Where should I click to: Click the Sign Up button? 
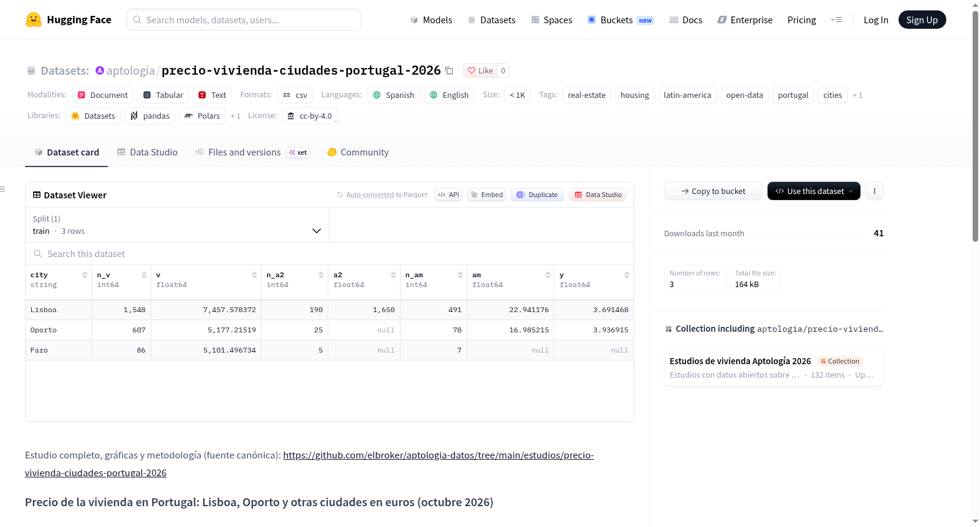(x=922, y=20)
